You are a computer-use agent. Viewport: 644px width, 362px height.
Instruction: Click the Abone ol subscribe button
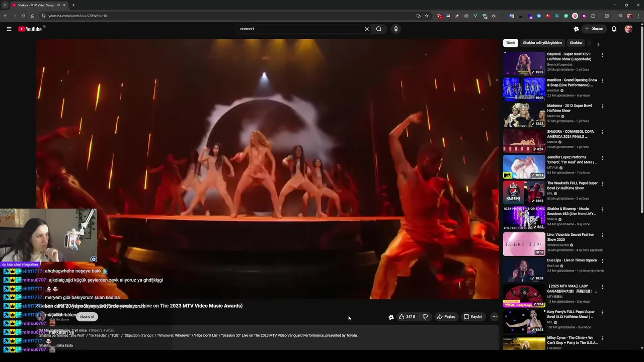[x=87, y=317]
